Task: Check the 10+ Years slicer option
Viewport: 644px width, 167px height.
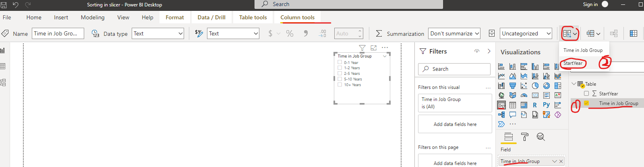Action: coord(340,85)
